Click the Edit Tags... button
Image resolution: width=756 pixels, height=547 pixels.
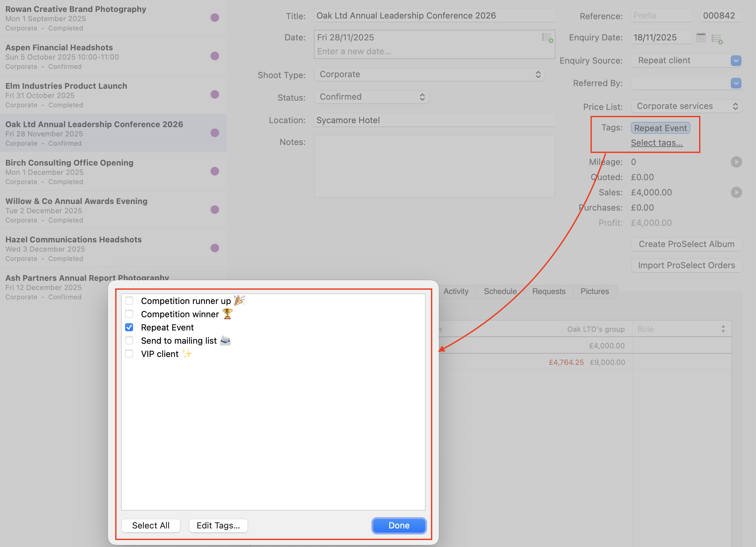[x=218, y=526]
